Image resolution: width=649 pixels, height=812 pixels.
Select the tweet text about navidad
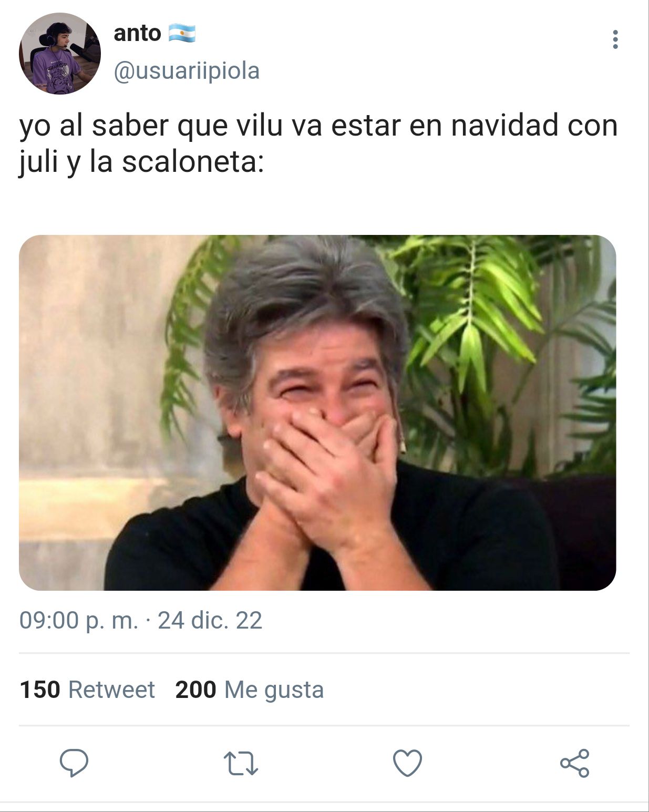click(318, 143)
